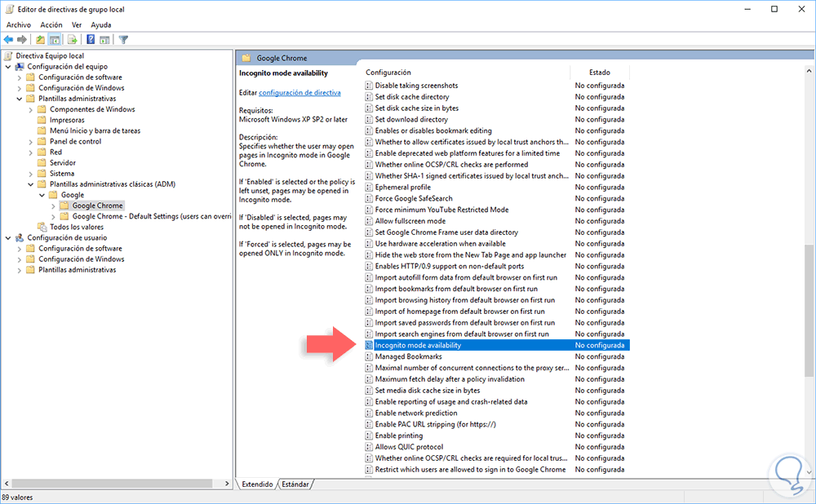
Task: Click the policy list vertical scrollbar thumb
Action: tap(809, 310)
